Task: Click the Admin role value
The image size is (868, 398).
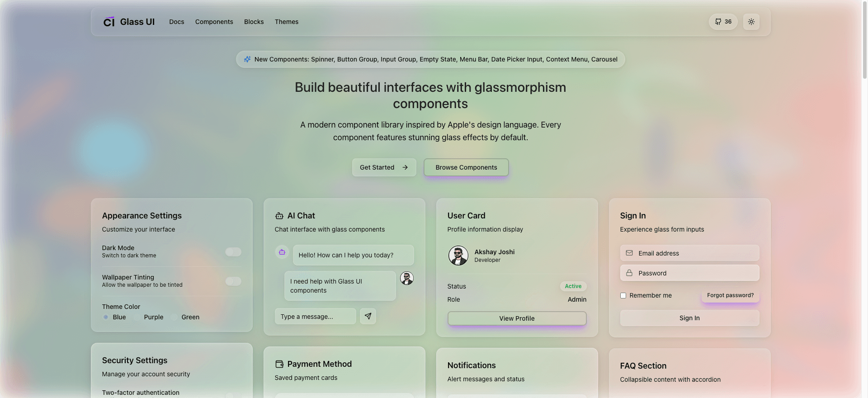Action: tap(577, 299)
